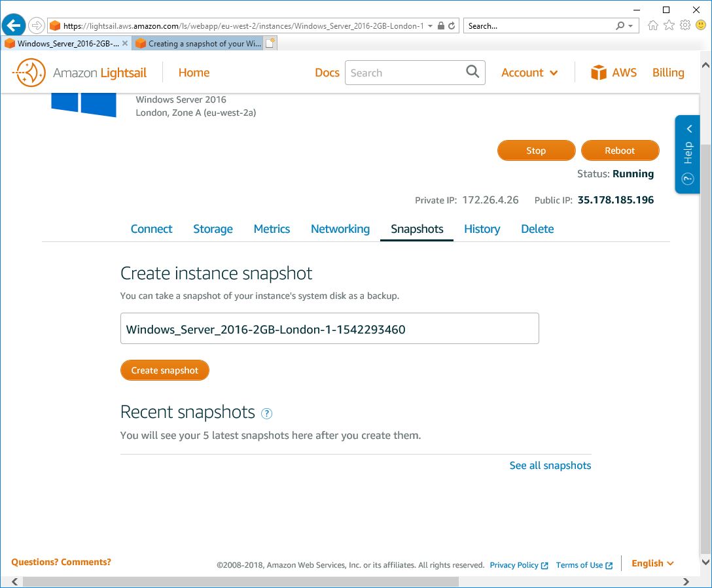The image size is (712, 588).
Task: Open browser tools gear icon
Action: pyautogui.click(x=685, y=26)
